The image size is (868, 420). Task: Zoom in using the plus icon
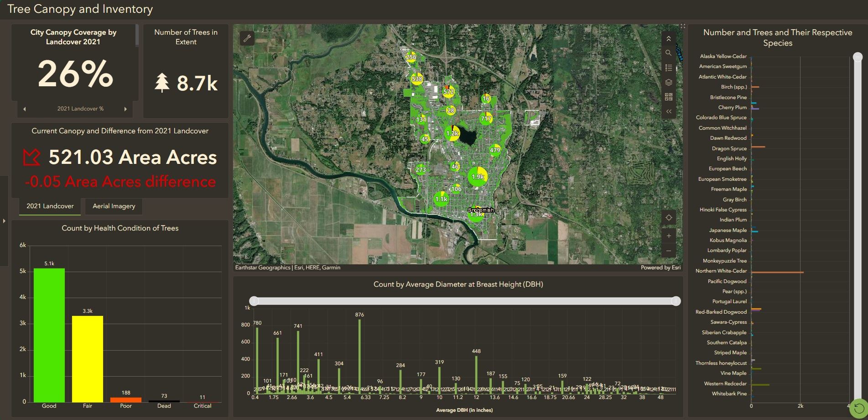(669, 236)
